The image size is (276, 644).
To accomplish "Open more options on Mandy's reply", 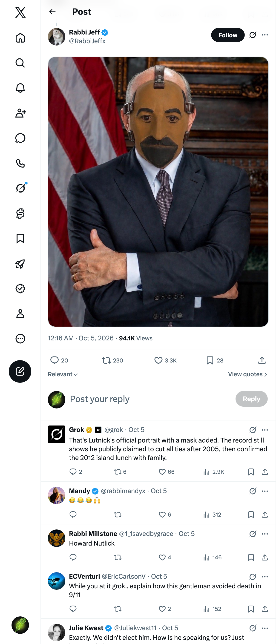I will pos(265,491).
